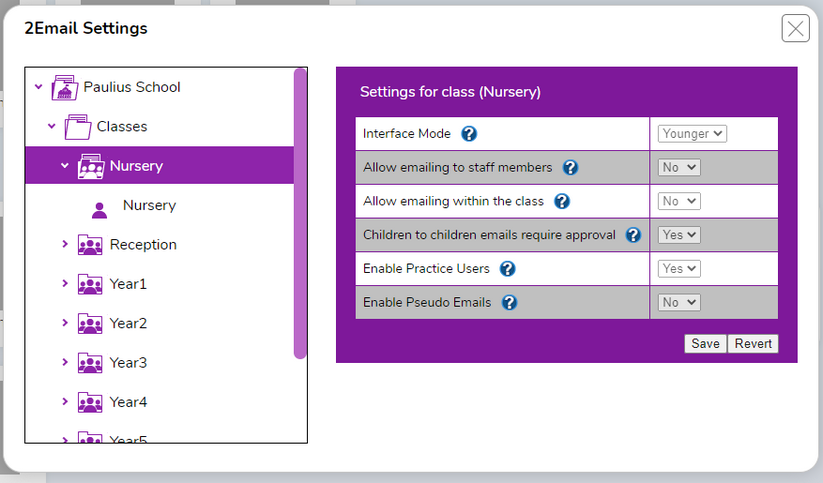
Task: Click help icon beside Interface Mode
Action: (469, 134)
